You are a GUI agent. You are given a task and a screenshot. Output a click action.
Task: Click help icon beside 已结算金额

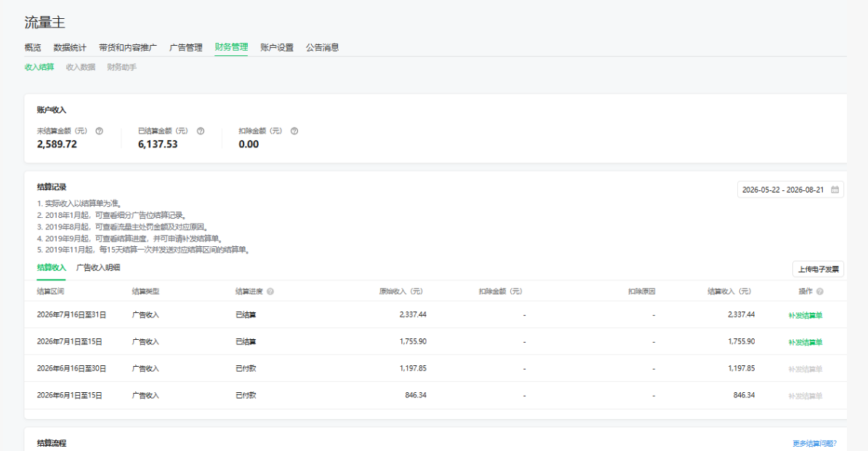pyautogui.click(x=201, y=131)
